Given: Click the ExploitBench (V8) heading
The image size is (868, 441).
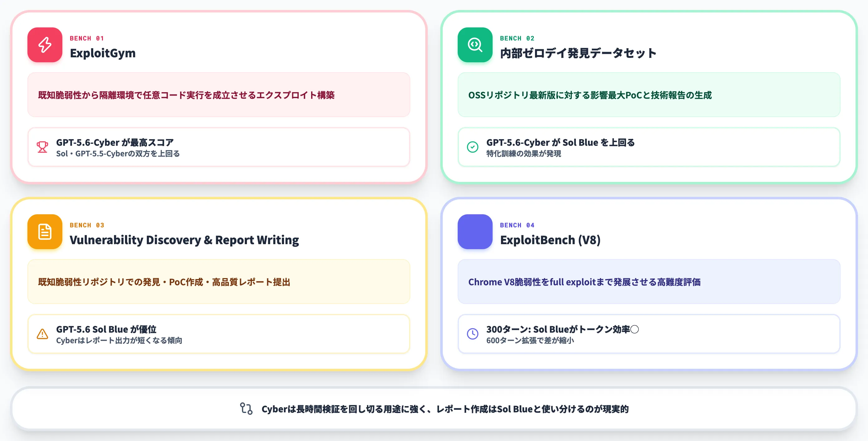Looking at the screenshot, I should click(550, 240).
